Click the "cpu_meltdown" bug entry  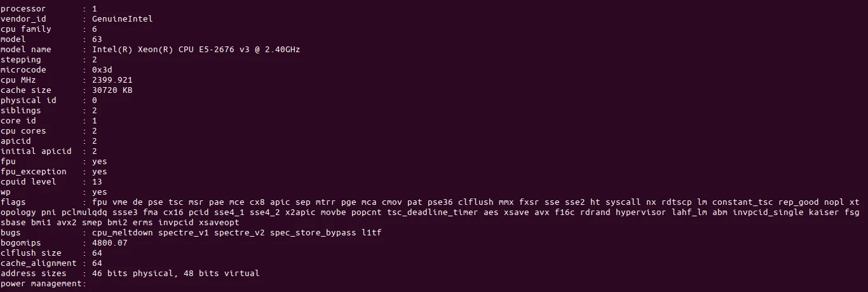(122, 233)
